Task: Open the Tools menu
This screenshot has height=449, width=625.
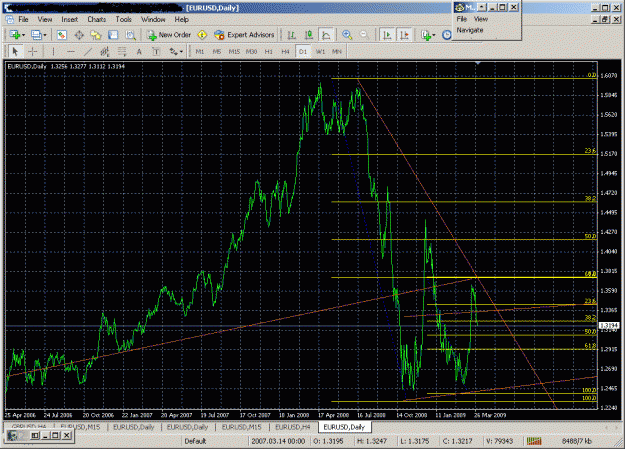Action: point(124,19)
